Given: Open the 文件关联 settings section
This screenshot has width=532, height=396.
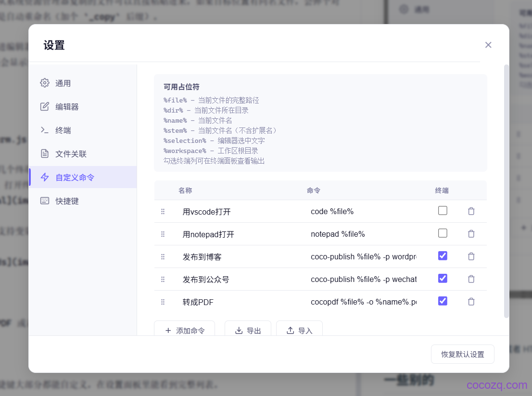Looking at the screenshot, I should tap(83, 153).
